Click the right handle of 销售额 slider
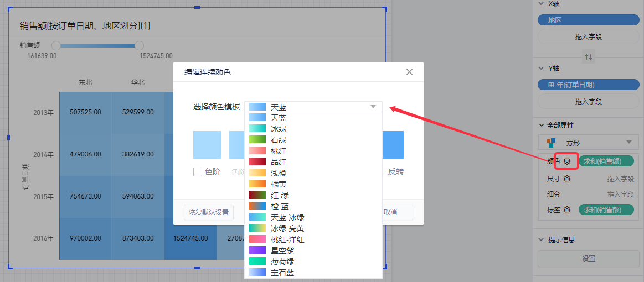 139,45
